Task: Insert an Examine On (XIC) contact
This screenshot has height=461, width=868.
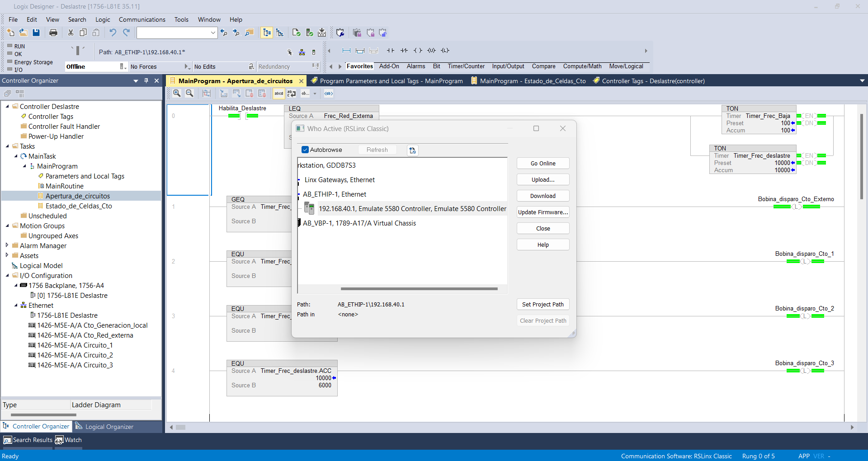Action: tap(391, 51)
